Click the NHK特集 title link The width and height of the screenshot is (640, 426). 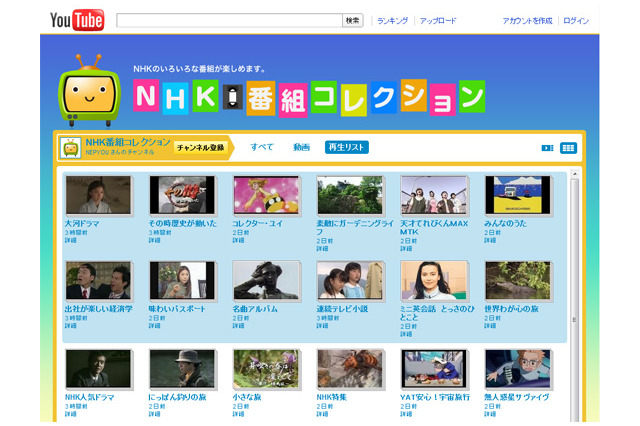tap(331, 397)
